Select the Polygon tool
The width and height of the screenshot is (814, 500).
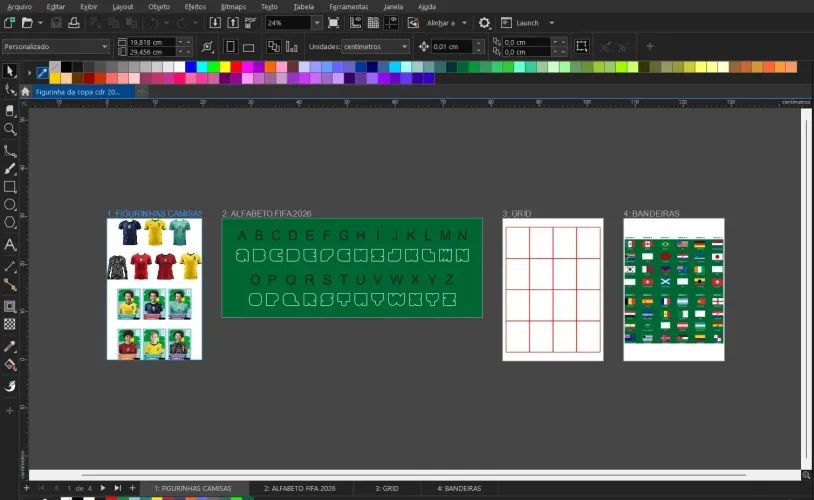tap(9, 223)
